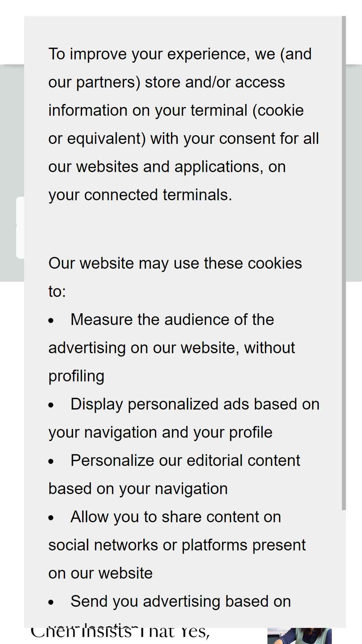Click the 'social networks or platforms present' line
The width and height of the screenshot is (362, 644).
[177, 545]
